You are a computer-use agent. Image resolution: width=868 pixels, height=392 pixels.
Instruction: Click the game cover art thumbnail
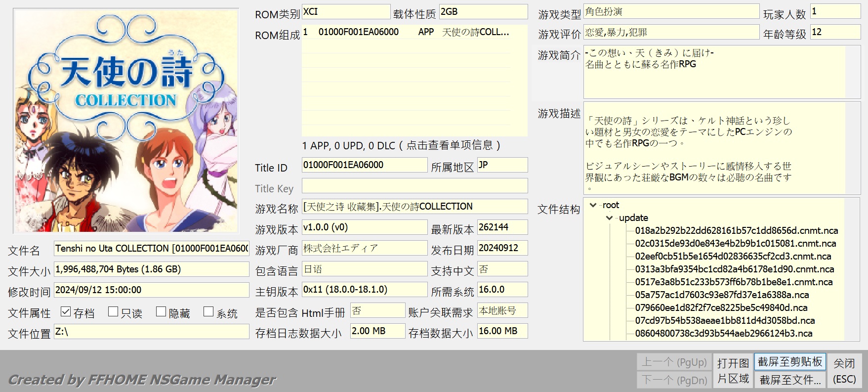click(126, 121)
